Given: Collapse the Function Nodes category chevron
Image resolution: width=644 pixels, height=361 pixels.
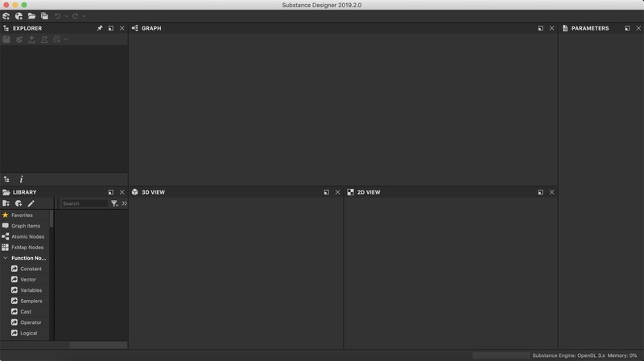Looking at the screenshot, I should click(6, 258).
